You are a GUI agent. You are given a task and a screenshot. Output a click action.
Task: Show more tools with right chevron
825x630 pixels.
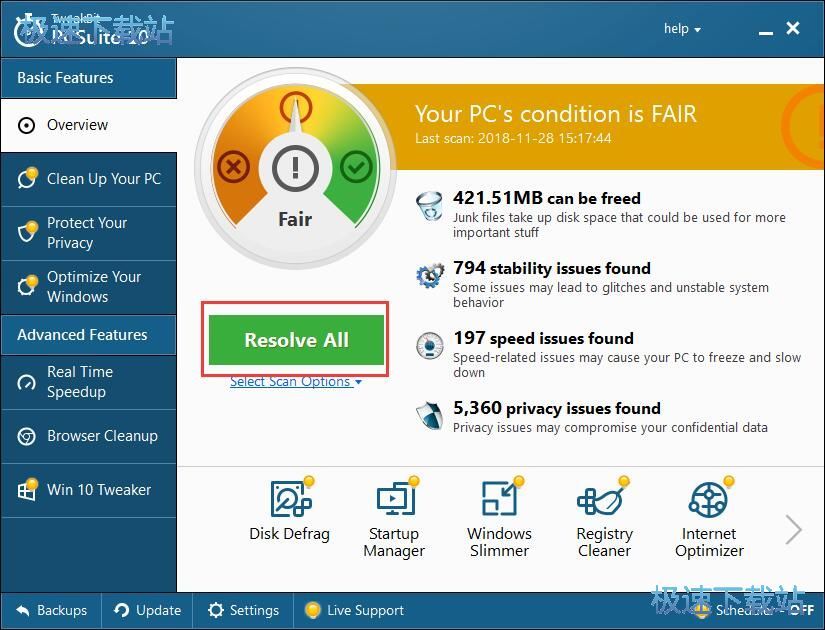793,529
